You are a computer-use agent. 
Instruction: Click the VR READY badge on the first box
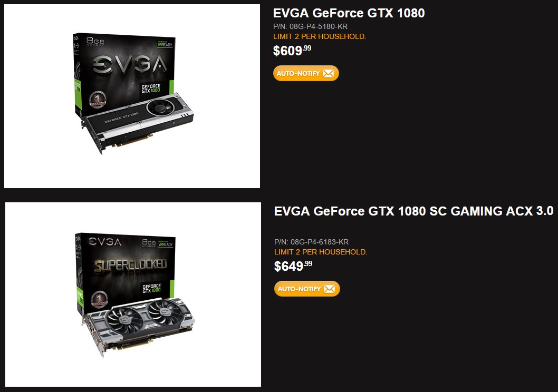click(165, 44)
